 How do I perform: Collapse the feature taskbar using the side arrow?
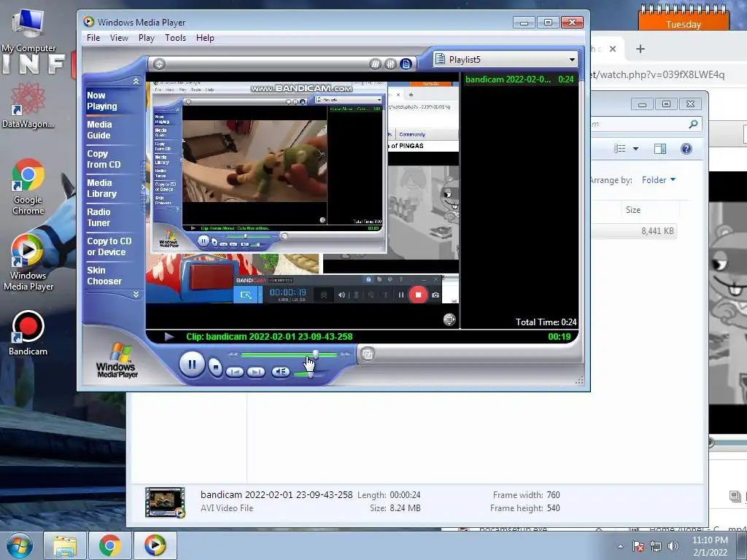(143, 187)
